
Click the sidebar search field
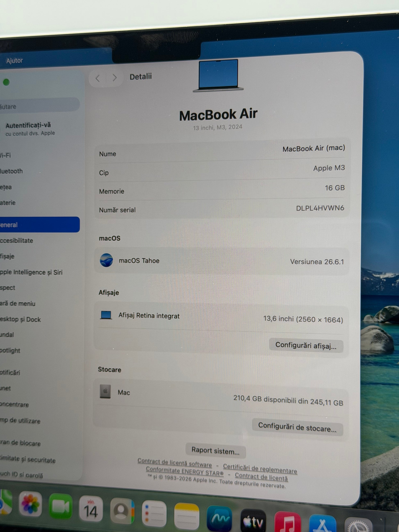(x=40, y=105)
